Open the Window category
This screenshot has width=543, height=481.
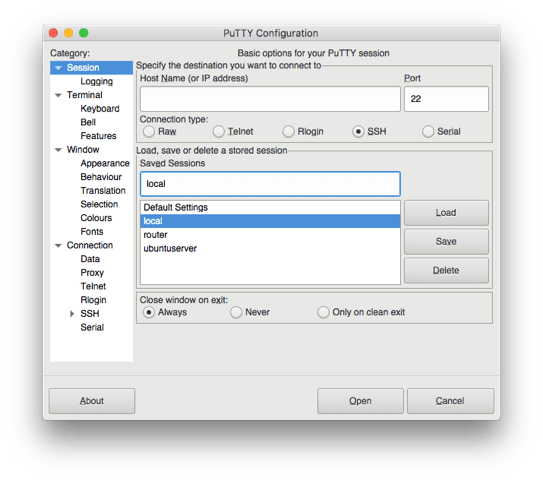[x=83, y=150]
